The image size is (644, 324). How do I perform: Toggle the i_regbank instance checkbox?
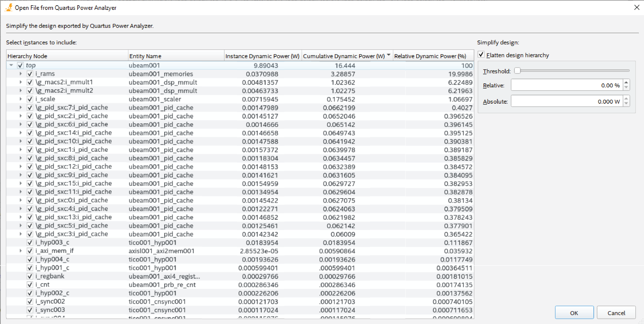pyautogui.click(x=30, y=276)
